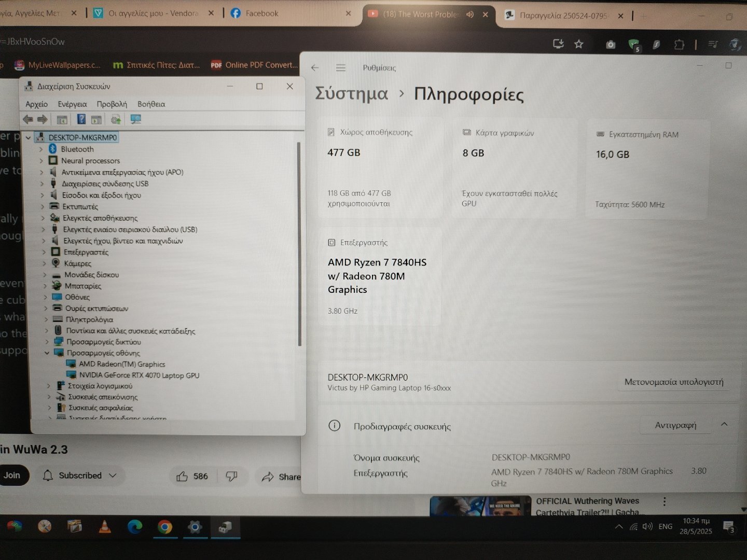Open VLC media player from the taskbar
This screenshot has width=747, height=560.
105,527
